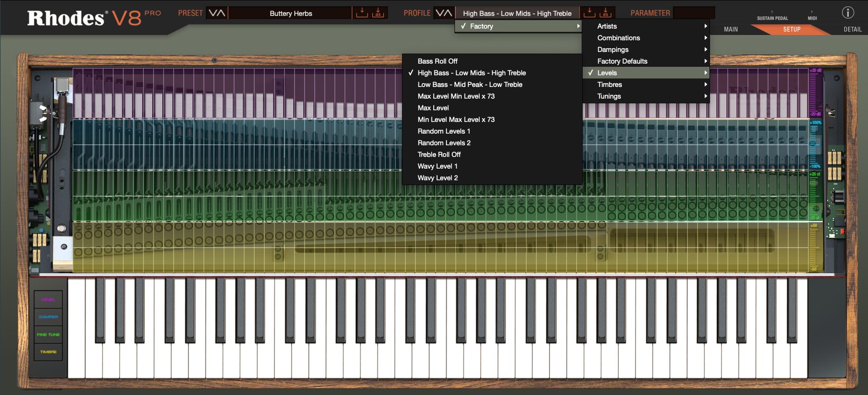Screen dimensions: 868x395
Task: Open the profile name dropdown
Action: point(517,13)
